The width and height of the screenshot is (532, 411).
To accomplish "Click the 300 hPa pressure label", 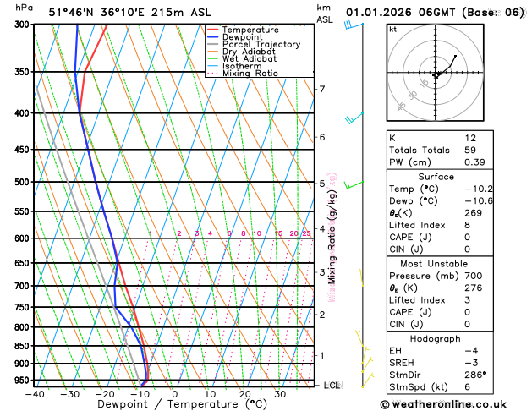I will coord(24,25).
